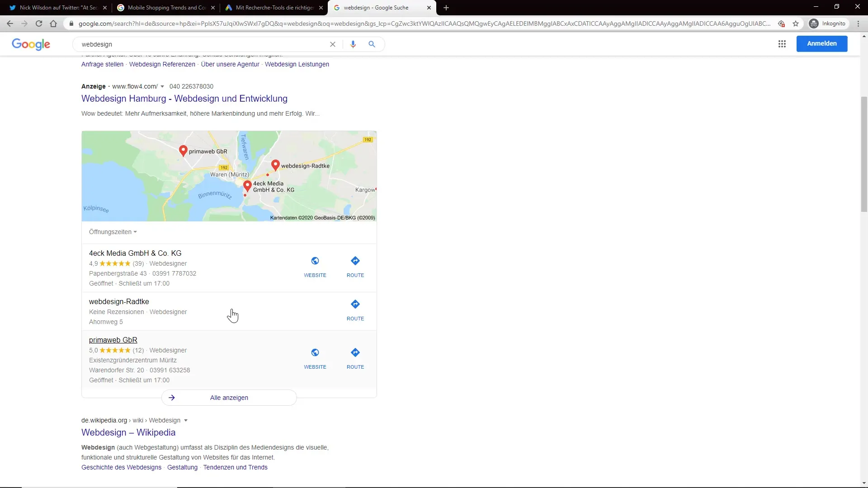Open the primaweb GbR listing
The height and width of the screenshot is (488, 868).
point(113,340)
